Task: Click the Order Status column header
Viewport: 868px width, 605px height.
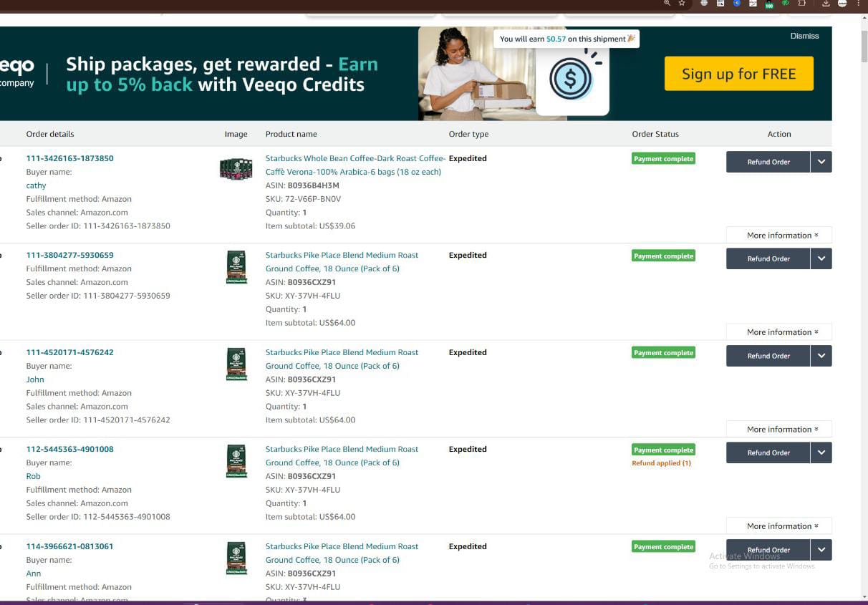Action: tap(655, 134)
